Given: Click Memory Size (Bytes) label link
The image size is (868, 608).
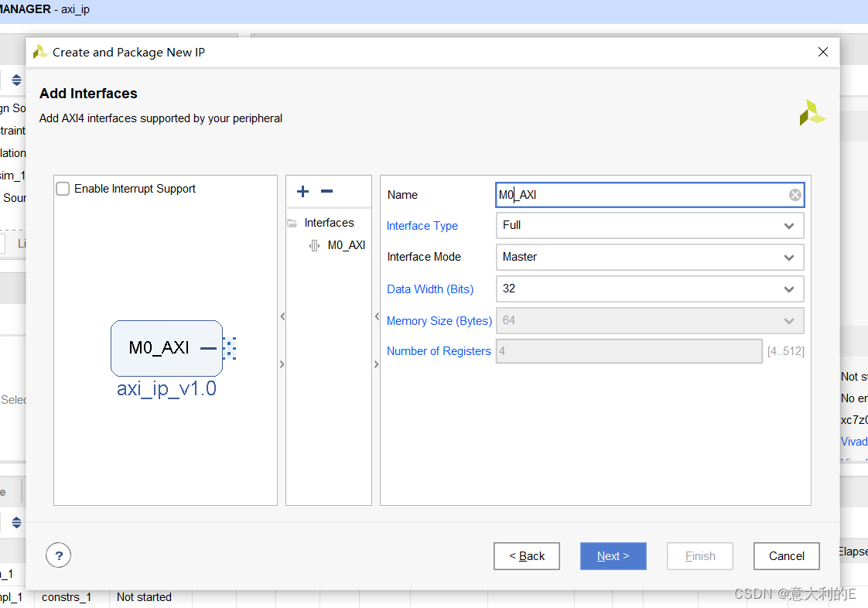Looking at the screenshot, I should click(x=439, y=321).
